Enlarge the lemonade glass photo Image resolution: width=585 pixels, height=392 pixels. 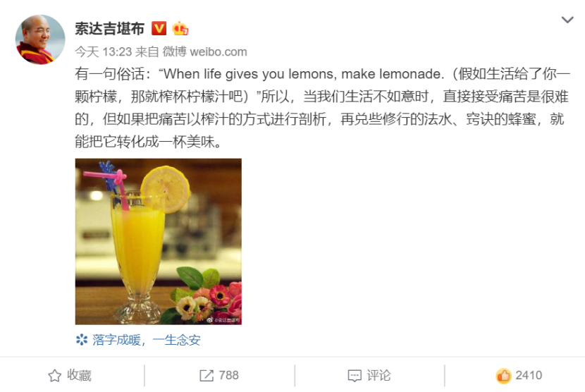point(158,242)
